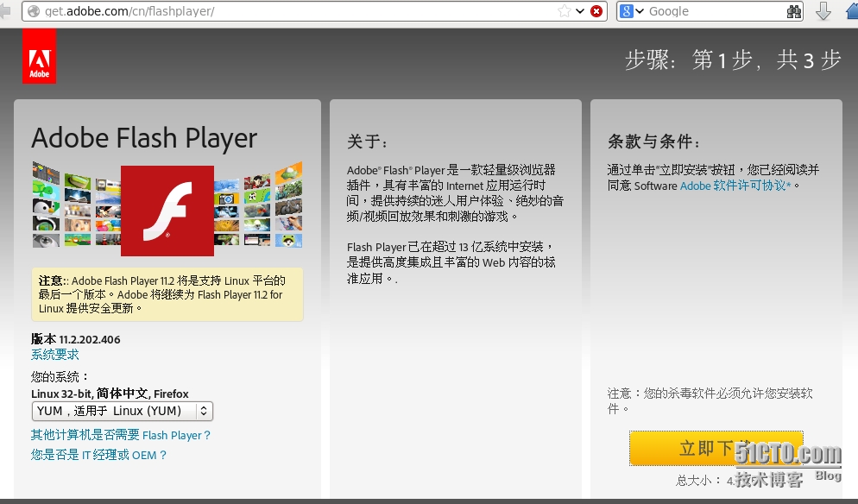Click the 步骤: 第1步, 共3步 text

point(733,60)
